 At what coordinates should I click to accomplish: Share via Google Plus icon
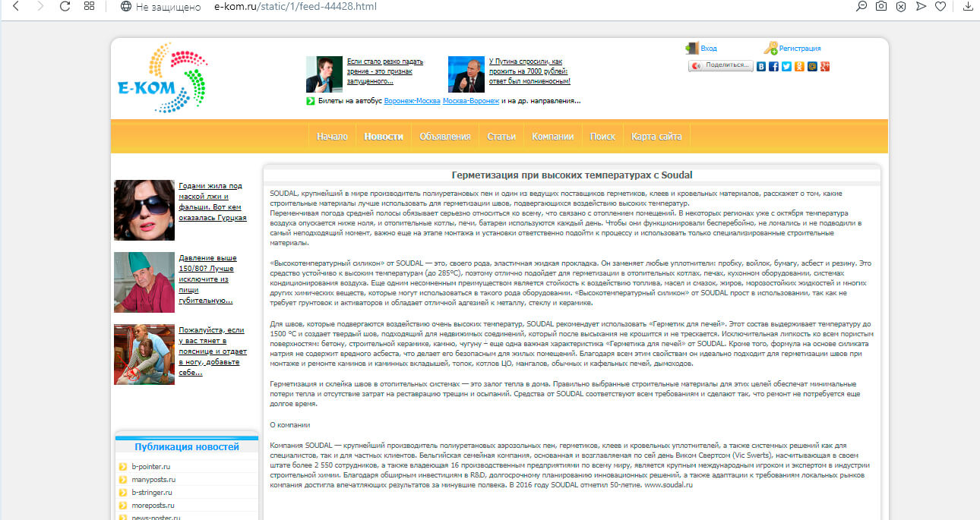click(824, 66)
